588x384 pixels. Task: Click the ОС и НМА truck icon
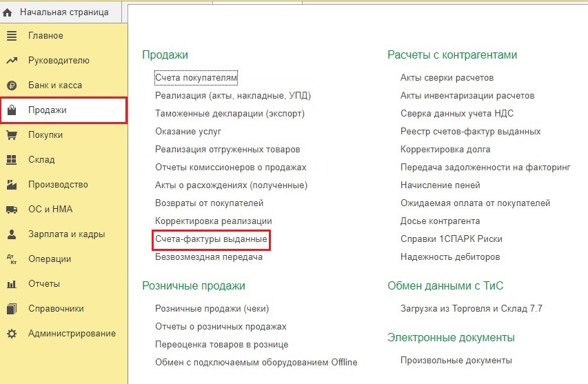point(12,210)
